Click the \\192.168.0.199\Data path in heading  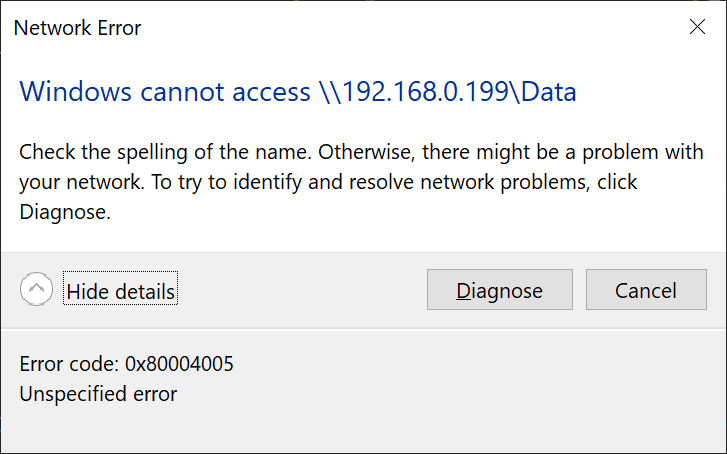click(448, 91)
